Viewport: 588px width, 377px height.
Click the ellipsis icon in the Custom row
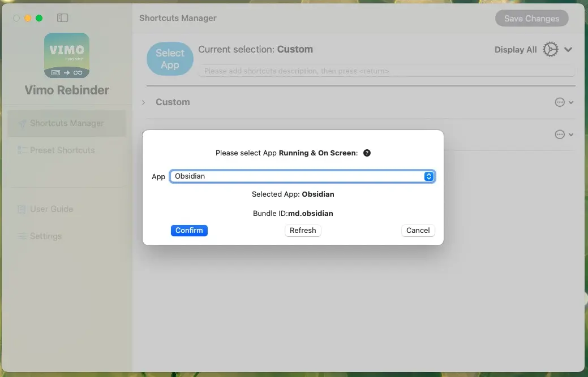tap(560, 102)
